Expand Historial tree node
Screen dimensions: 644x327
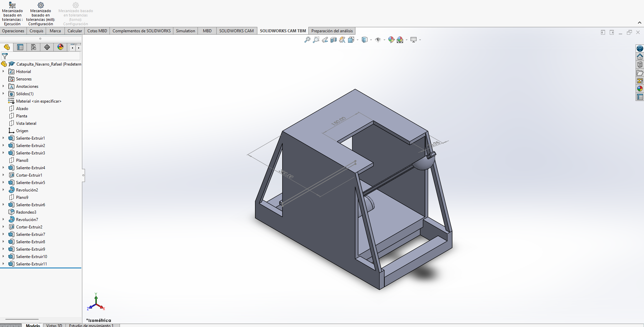pyautogui.click(x=3, y=71)
